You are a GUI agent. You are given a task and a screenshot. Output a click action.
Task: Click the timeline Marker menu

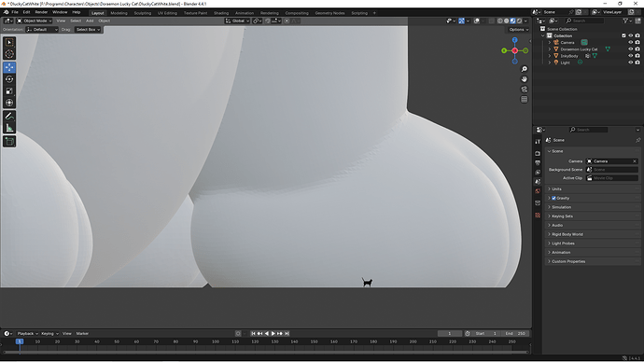[82, 333]
